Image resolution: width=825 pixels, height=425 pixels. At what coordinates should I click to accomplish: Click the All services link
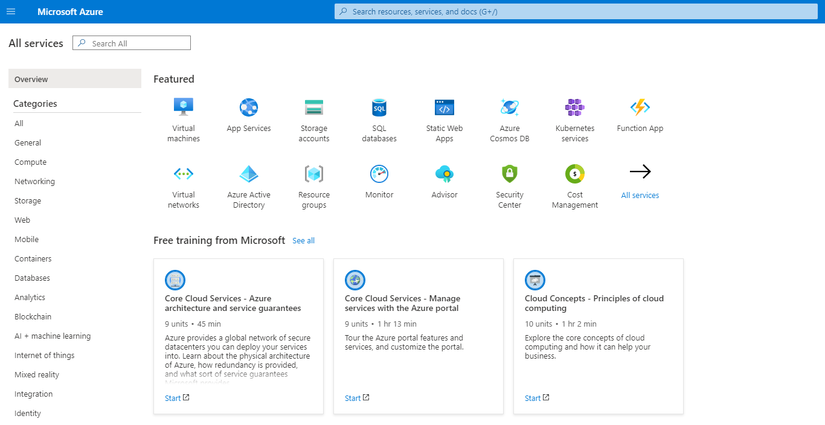point(640,195)
